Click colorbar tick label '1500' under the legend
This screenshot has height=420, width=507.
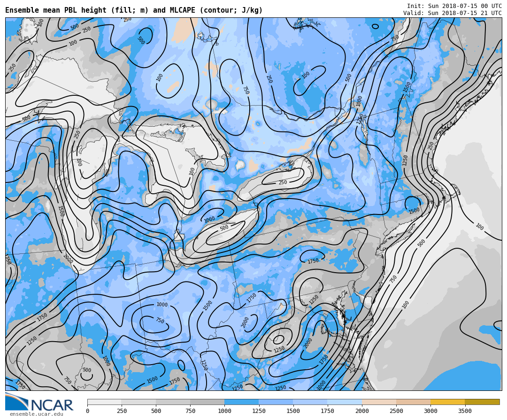pos(293,411)
